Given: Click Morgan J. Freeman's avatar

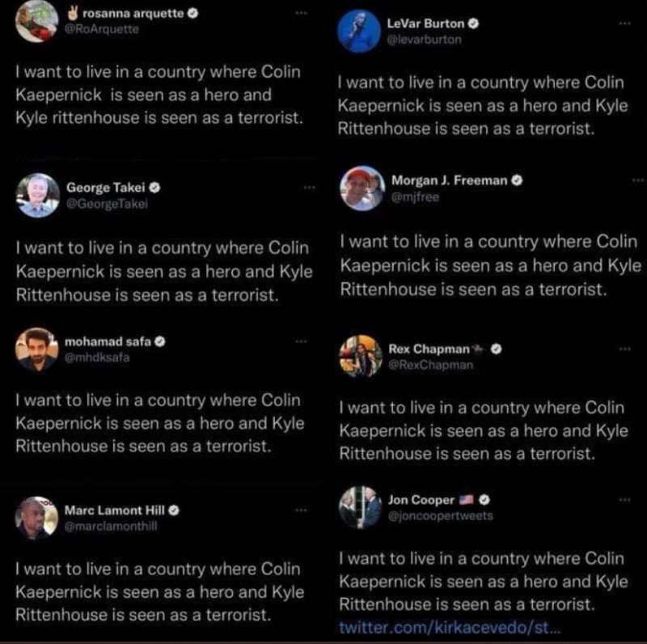Looking at the screenshot, I should point(361,189).
